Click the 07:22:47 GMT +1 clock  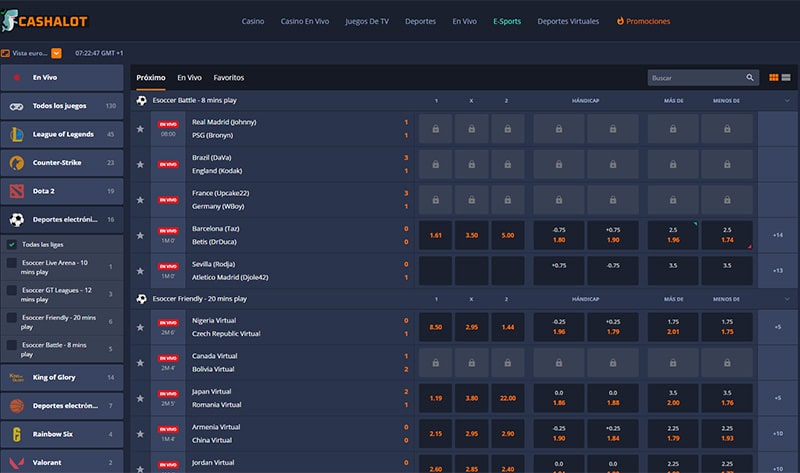(x=99, y=53)
